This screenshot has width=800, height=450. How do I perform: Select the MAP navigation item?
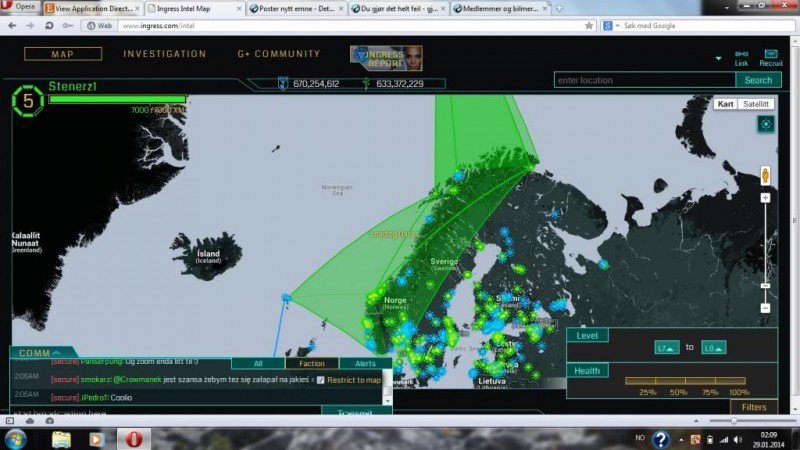tap(63, 54)
